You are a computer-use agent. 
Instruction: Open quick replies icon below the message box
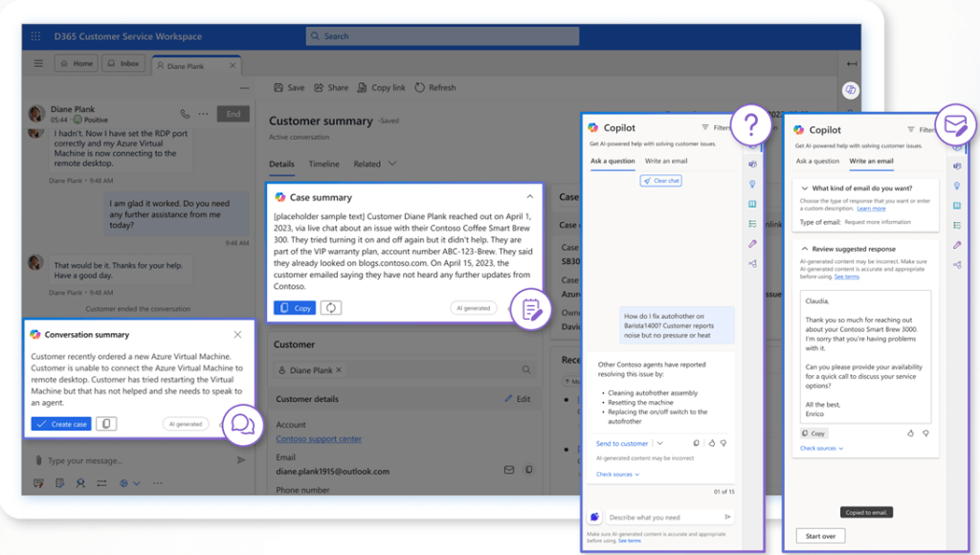coord(38,483)
